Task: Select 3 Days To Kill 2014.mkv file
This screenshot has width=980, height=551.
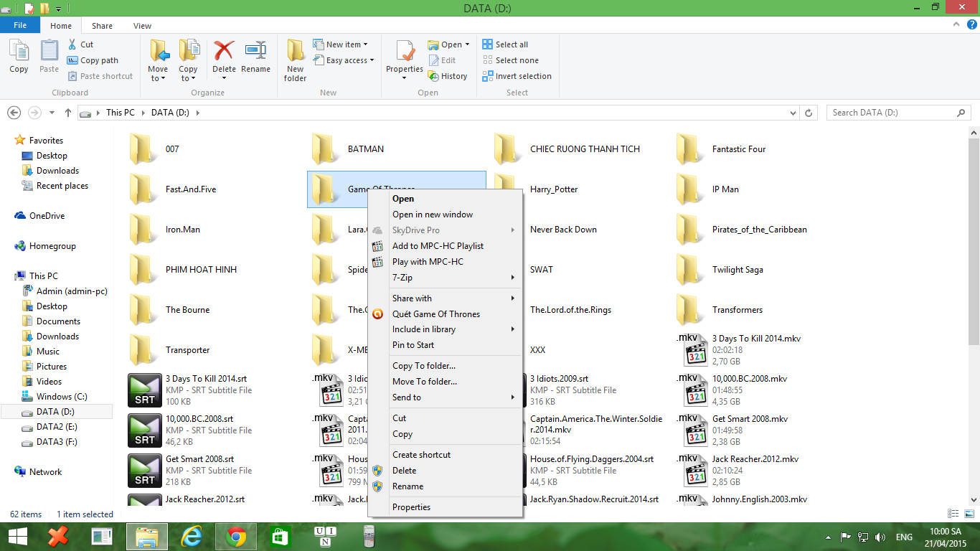Action: click(756, 339)
